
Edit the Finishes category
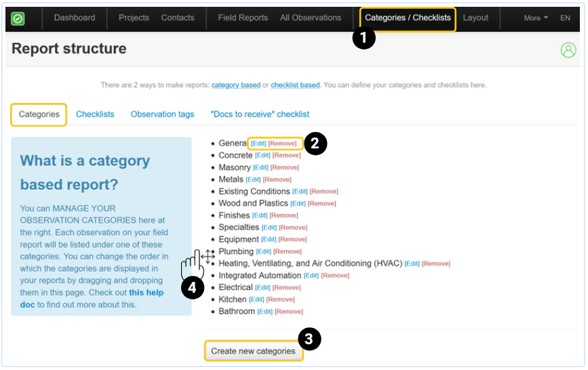point(260,215)
